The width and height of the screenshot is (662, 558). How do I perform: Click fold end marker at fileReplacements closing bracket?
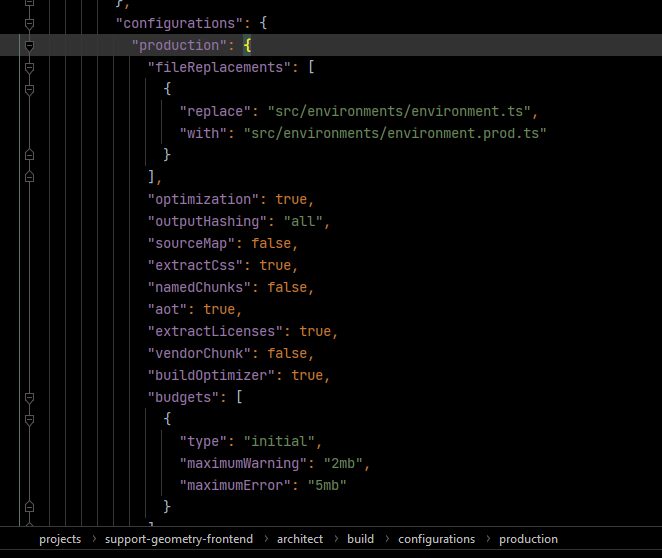tap(29, 176)
